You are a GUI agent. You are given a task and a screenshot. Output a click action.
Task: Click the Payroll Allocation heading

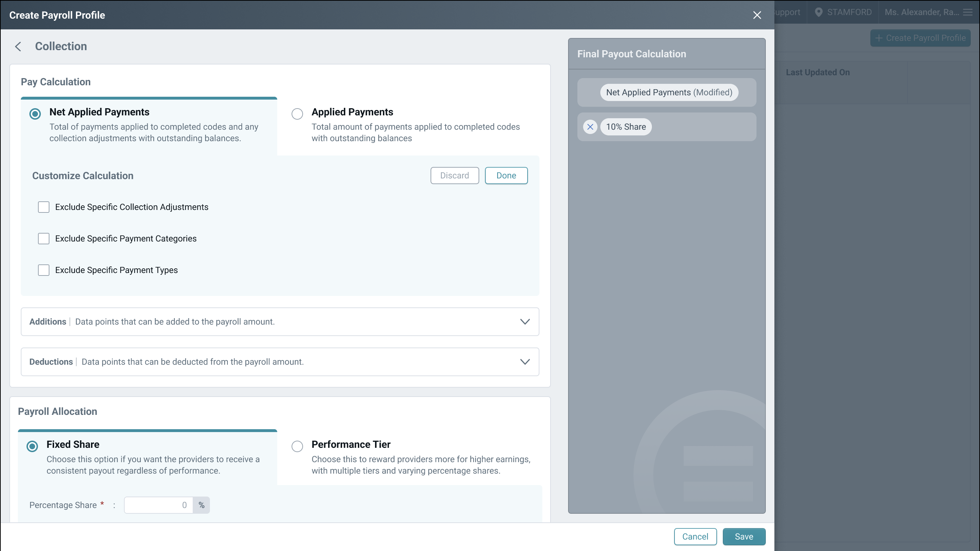57,411
